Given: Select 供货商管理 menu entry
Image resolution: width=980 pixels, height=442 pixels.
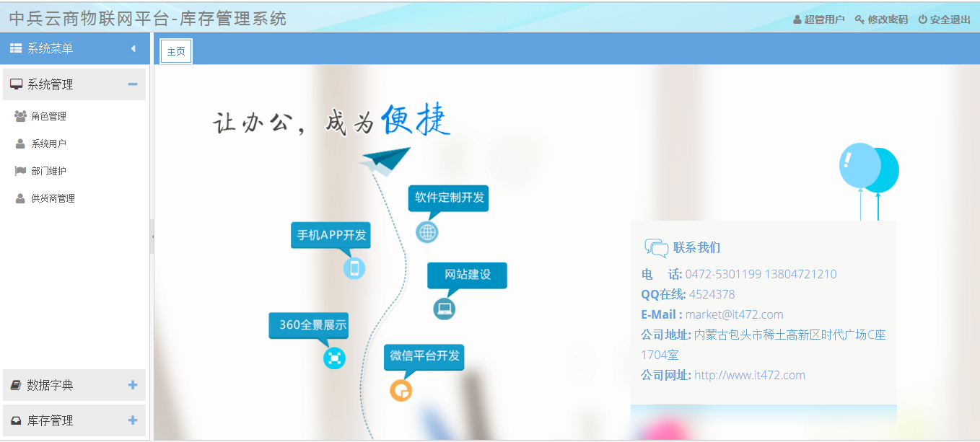Looking at the screenshot, I should [53, 198].
